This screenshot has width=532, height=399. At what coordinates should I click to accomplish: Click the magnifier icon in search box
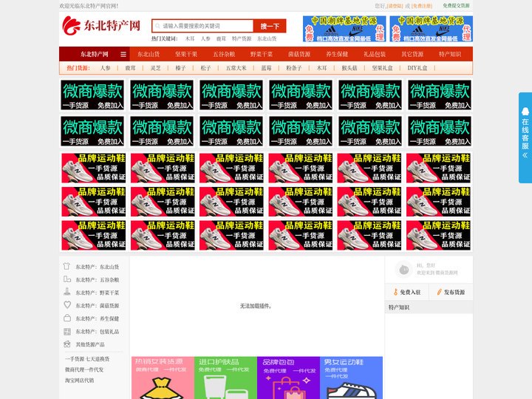158,26
